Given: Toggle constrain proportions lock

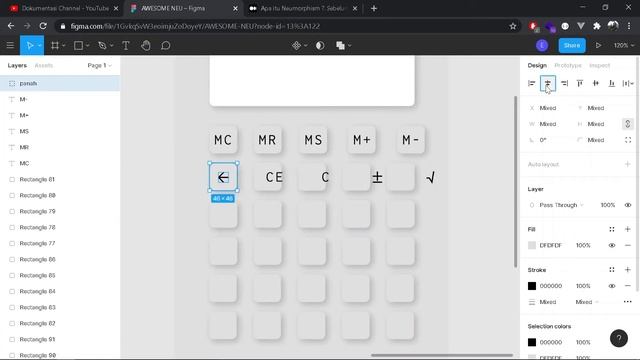Looking at the screenshot, I should (628, 124).
